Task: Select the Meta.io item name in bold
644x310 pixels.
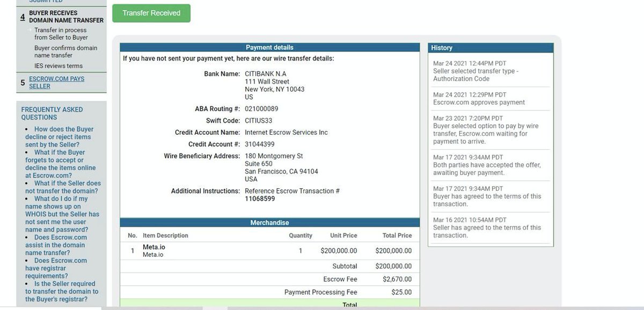Action: [154, 247]
